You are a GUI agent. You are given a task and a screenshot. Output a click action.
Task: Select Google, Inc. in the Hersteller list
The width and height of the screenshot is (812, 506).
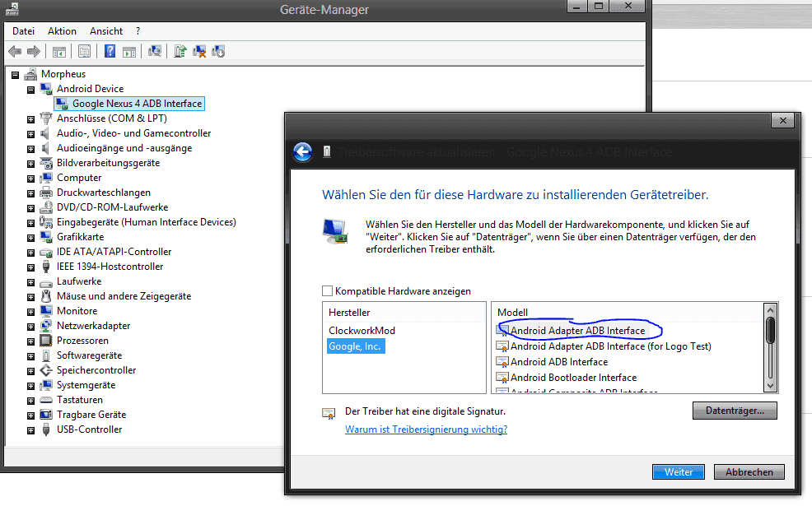click(x=355, y=346)
